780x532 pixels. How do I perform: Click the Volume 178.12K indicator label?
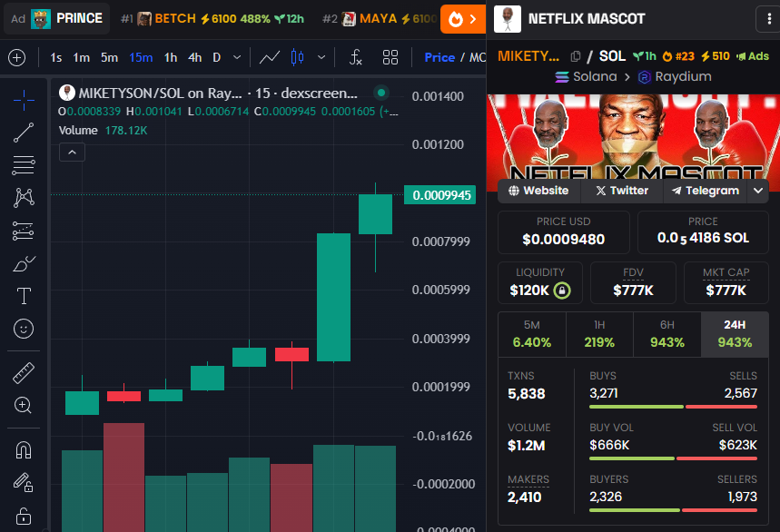pos(103,130)
